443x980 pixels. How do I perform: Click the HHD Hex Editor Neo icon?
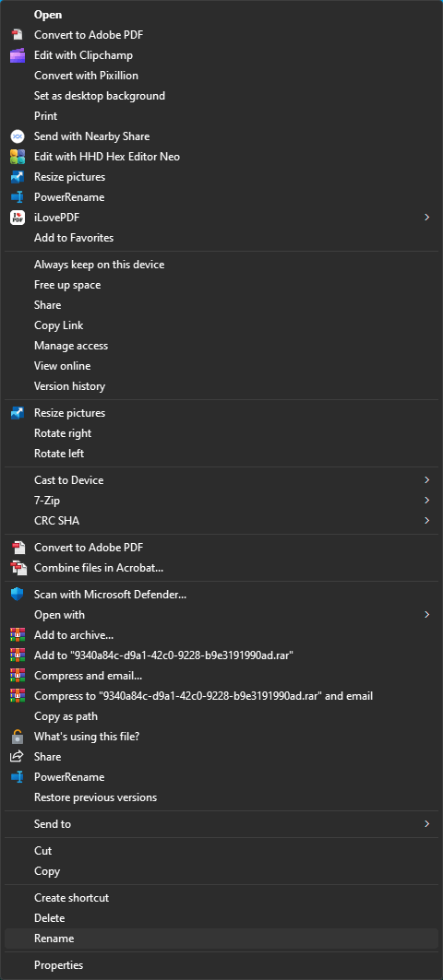click(18, 156)
